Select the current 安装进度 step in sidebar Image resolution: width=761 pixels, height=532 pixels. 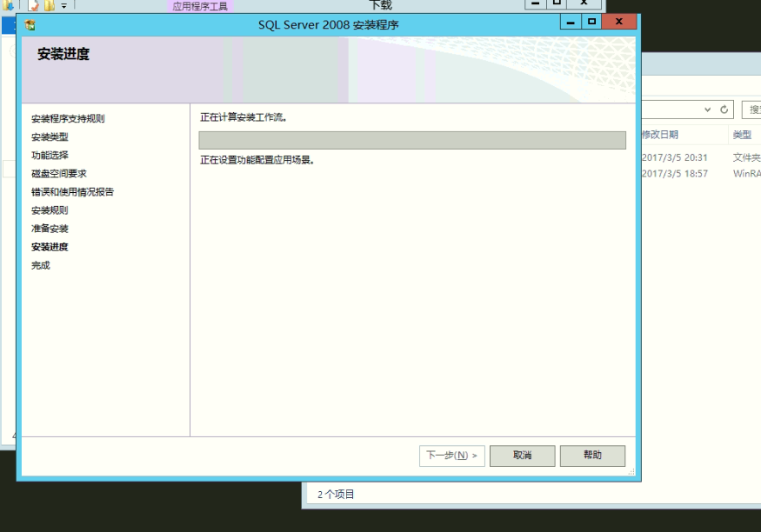[x=50, y=247]
